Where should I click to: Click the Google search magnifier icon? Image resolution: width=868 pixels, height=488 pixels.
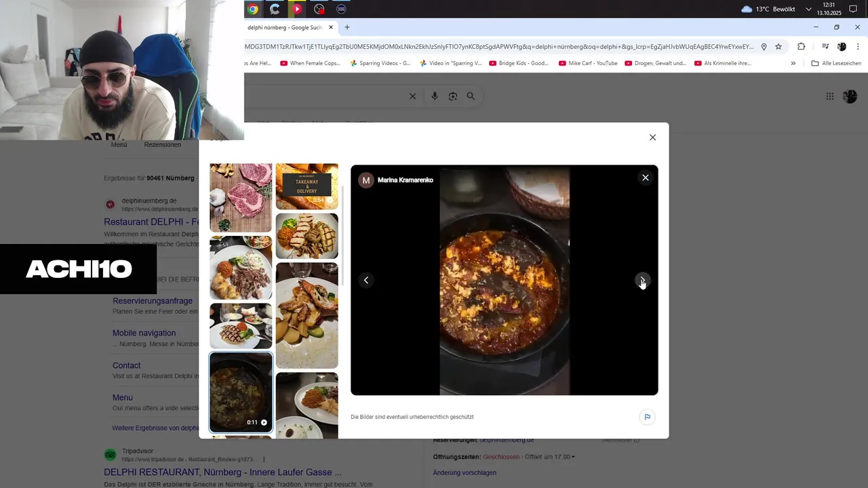tap(471, 96)
